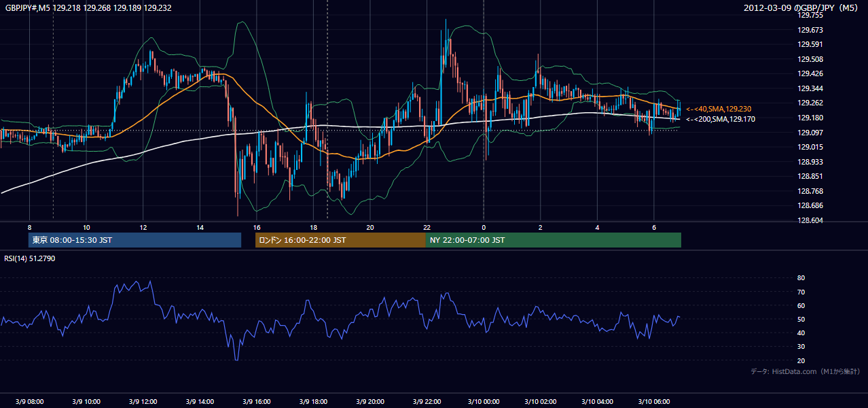This screenshot has height=408, width=868.
Task: Click RSI scale value 30
Action: (x=801, y=347)
